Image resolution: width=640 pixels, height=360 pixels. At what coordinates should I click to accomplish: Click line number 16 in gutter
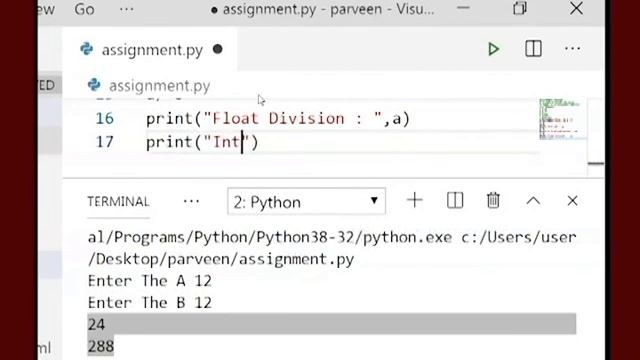(x=104, y=118)
